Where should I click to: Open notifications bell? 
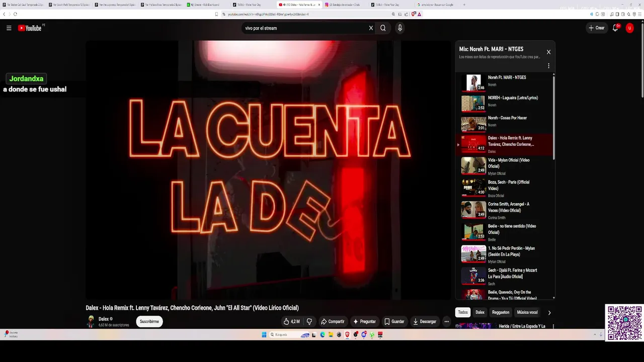pyautogui.click(x=615, y=28)
